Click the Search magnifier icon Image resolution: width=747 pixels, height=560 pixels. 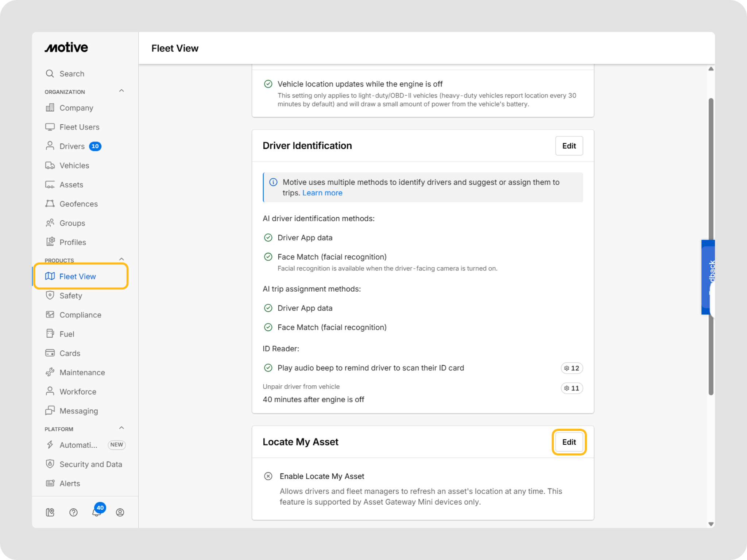coord(50,74)
